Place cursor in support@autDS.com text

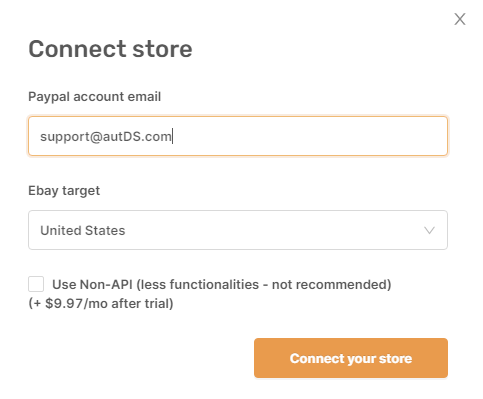click(x=106, y=137)
